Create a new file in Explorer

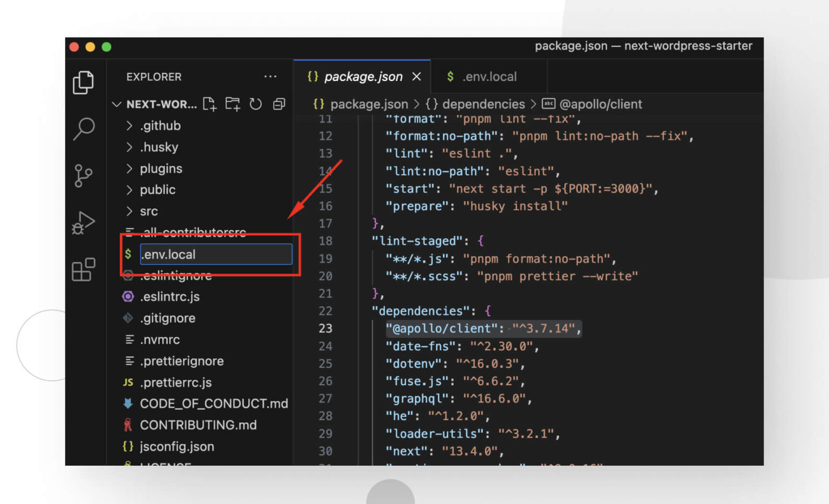click(x=209, y=104)
